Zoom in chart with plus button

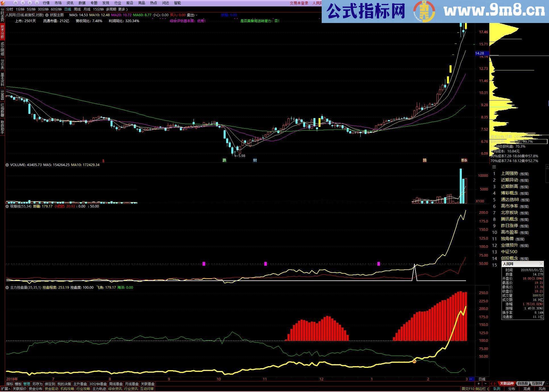pyautogui.click(x=479, y=384)
